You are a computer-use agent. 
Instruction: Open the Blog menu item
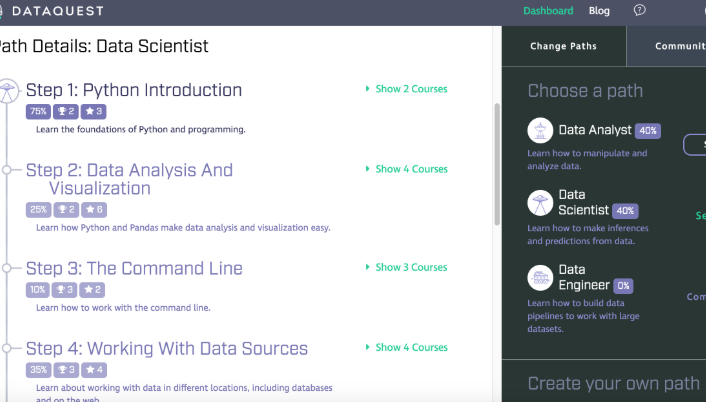click(x=599, y=11)
